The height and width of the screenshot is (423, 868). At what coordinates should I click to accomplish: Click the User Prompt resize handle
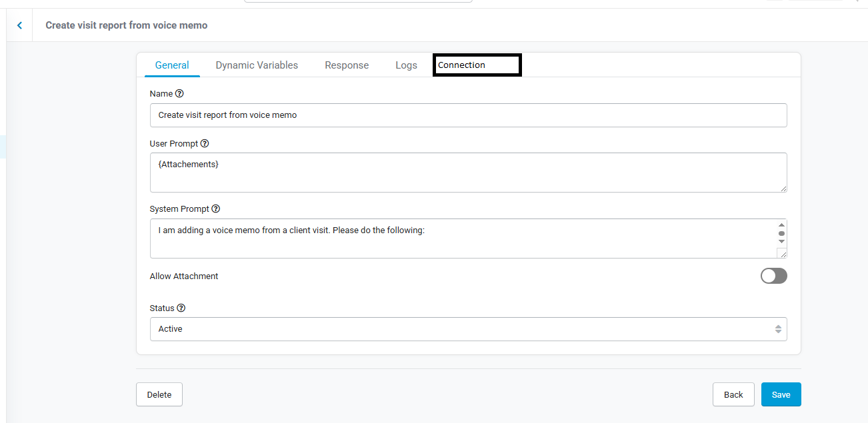[783, 189]
